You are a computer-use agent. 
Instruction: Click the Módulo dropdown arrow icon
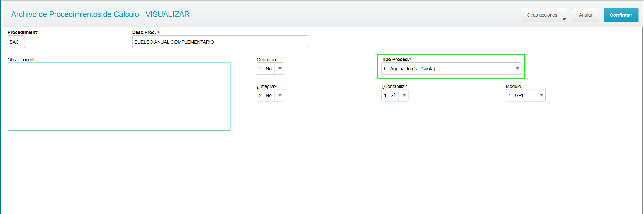tap(541, 95)
